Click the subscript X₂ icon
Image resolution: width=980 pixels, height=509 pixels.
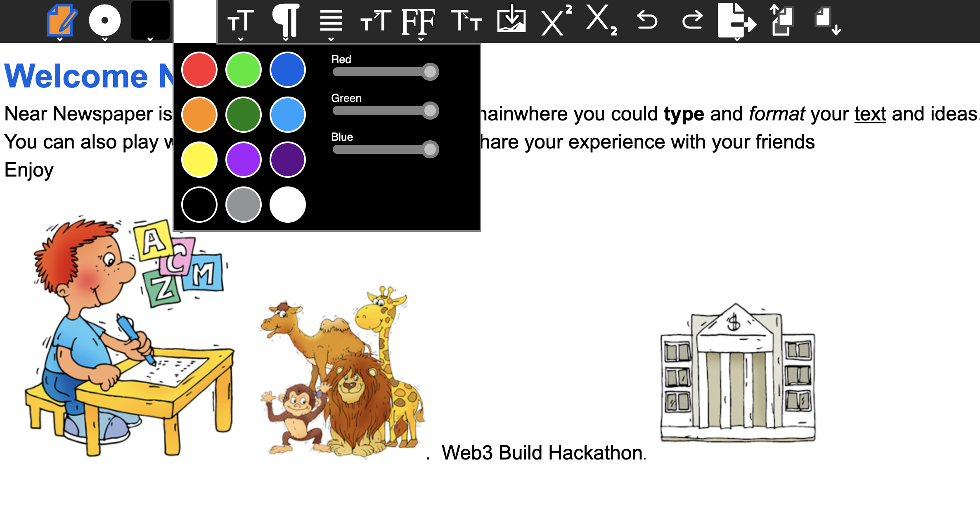pos(601,21)
